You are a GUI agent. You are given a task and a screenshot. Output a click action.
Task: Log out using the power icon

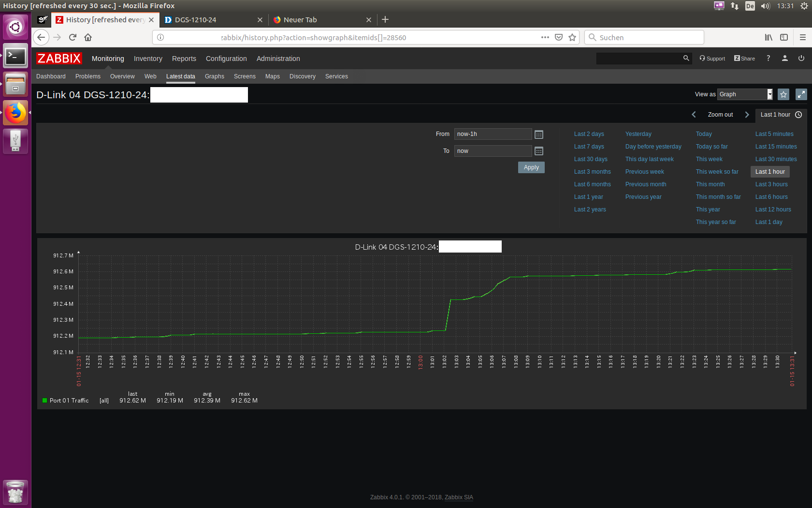[x=801, y=59]
